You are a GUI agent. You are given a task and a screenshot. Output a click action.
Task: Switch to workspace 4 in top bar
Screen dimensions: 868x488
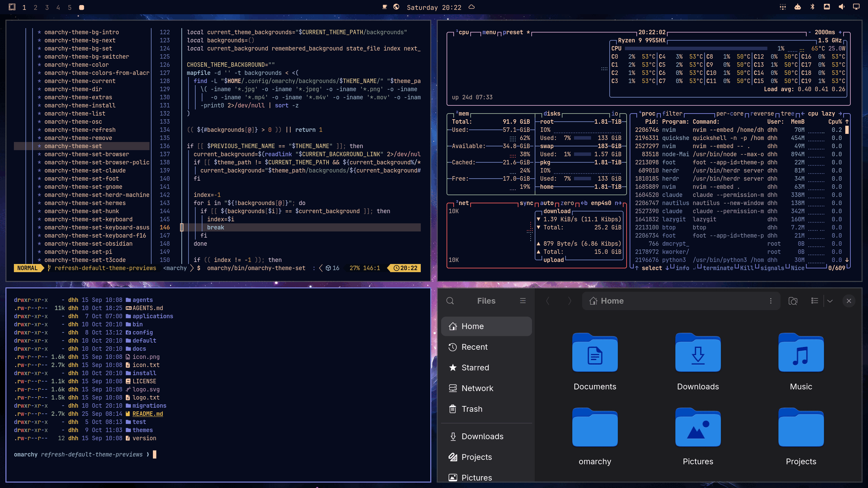(x=58, y=7)
